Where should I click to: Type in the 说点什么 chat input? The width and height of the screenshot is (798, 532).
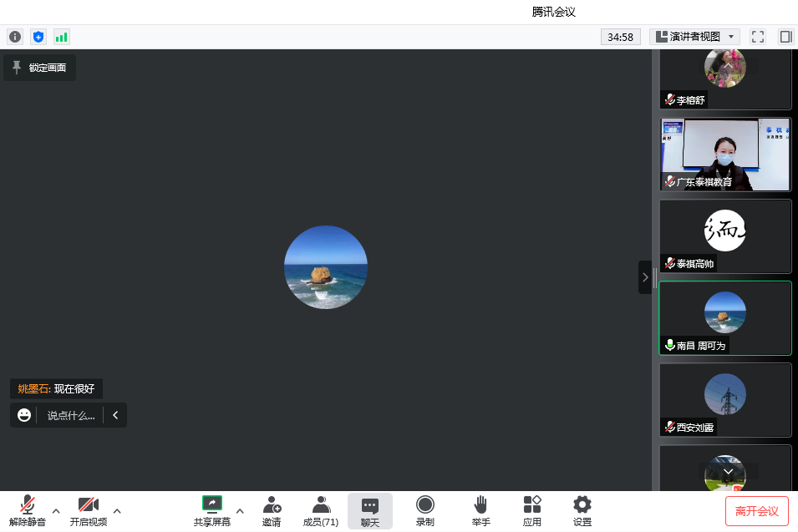coord(70,415)
